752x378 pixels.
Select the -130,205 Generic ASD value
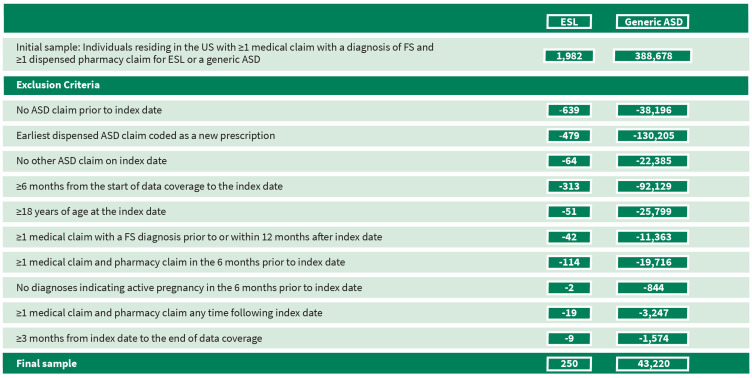point(652,136)
